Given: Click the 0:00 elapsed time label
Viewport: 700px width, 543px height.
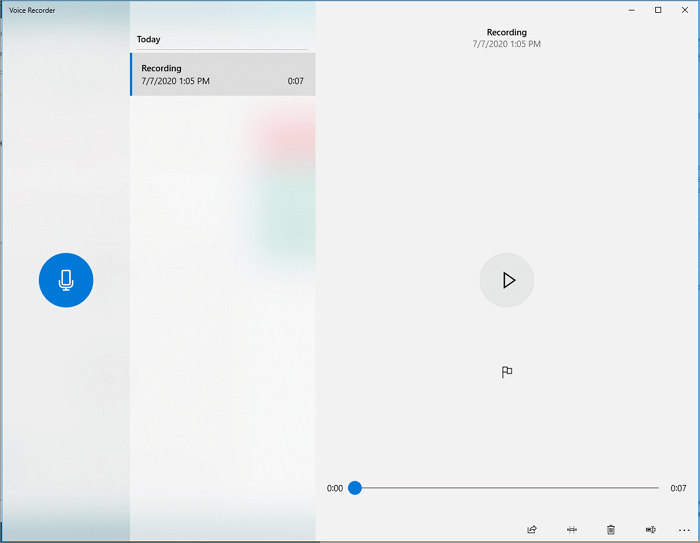Looking at the screenshot, I should point(335,488).
